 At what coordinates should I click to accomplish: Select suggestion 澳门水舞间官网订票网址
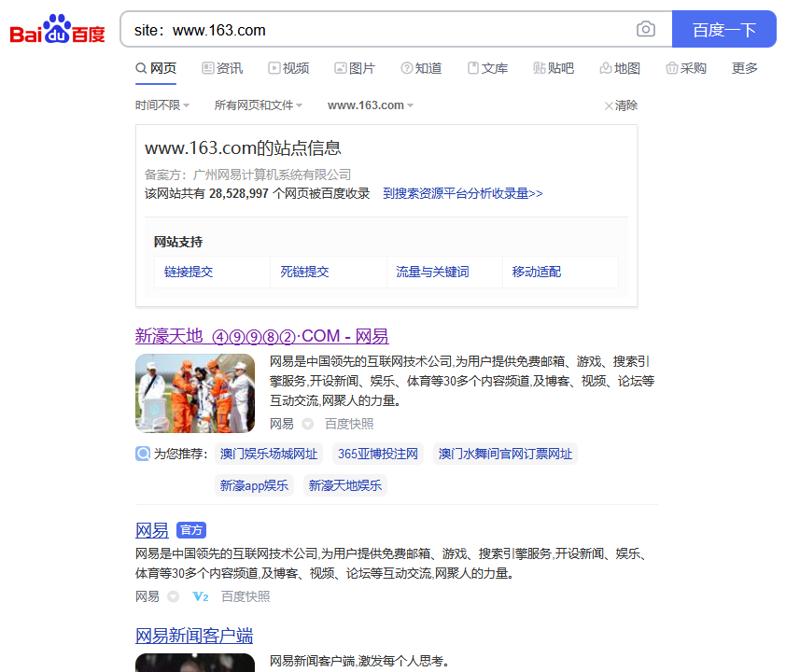(505, 454)
